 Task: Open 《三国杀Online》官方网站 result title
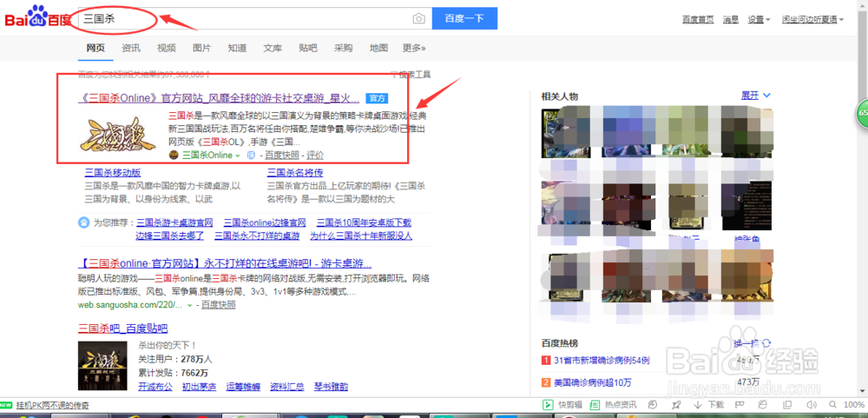tap(220, 99)
